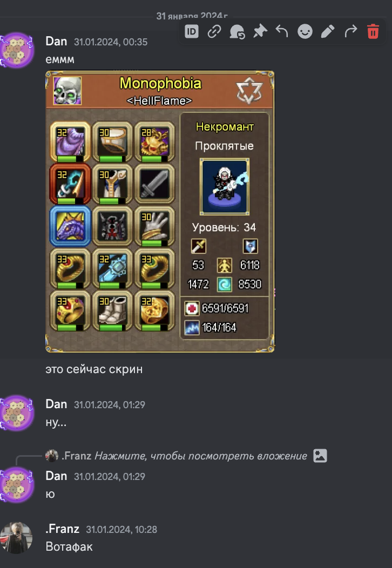Delete message with red trash icon
This screenshot has height=568, width=392.
click(373, 31)
